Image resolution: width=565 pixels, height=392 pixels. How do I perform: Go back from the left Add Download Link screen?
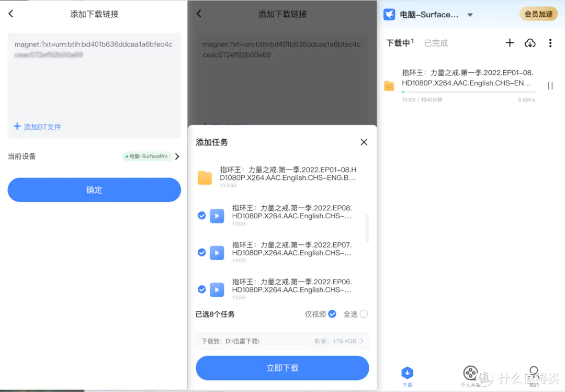point(11,14)
